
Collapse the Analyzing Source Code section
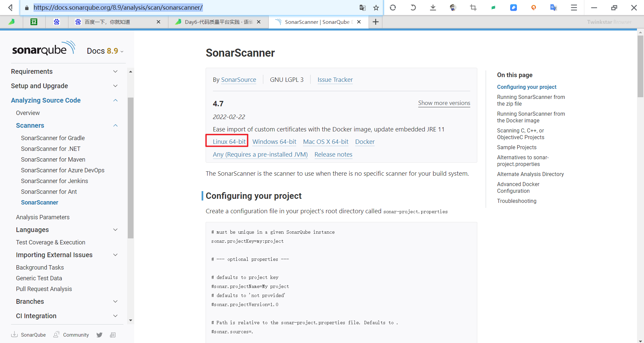tap(115, 100)
